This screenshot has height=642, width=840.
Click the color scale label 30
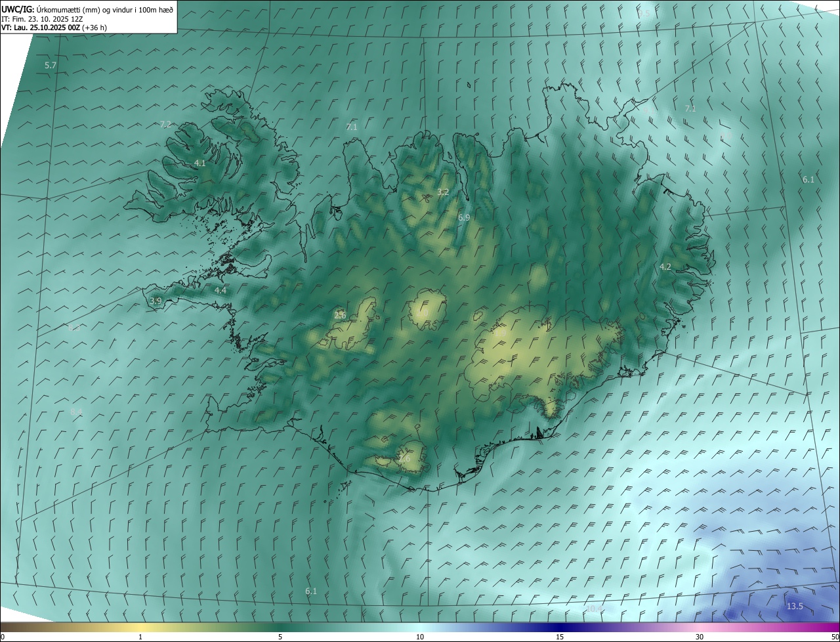pyautogui.click(x=700, y=637)
